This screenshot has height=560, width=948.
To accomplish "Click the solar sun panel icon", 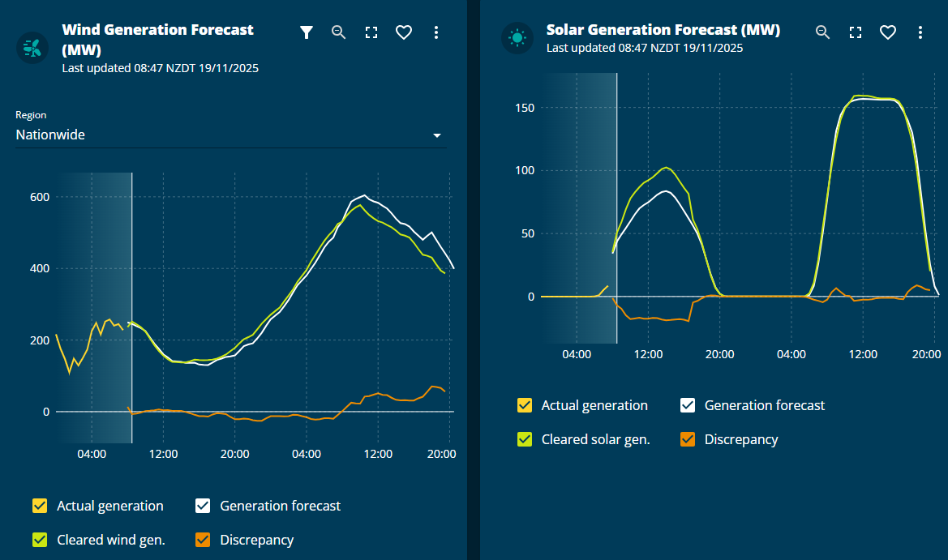I will click(x=517, y=38).
